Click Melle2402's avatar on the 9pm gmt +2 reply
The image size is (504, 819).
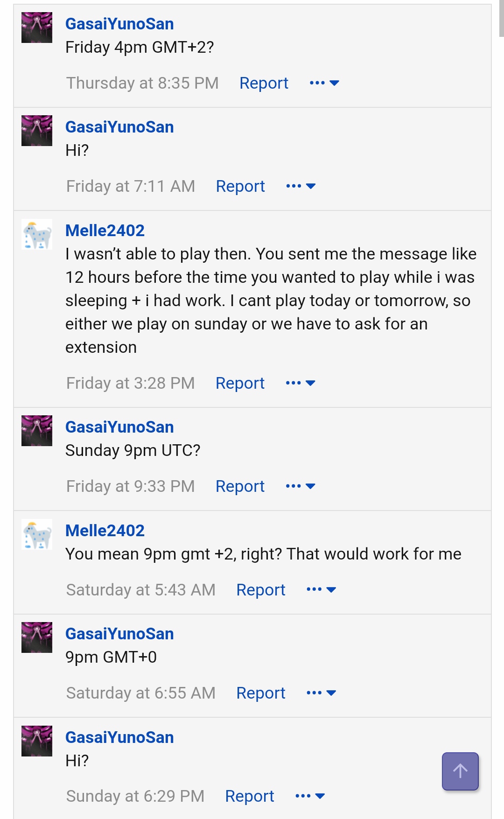[x=37, y=534]
